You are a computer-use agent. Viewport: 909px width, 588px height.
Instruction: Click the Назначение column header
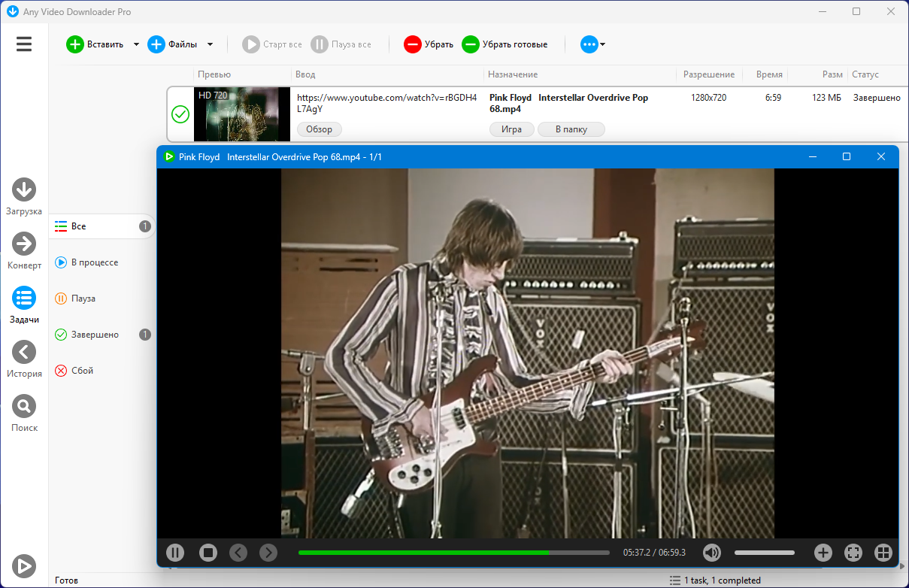click(513, 74)
